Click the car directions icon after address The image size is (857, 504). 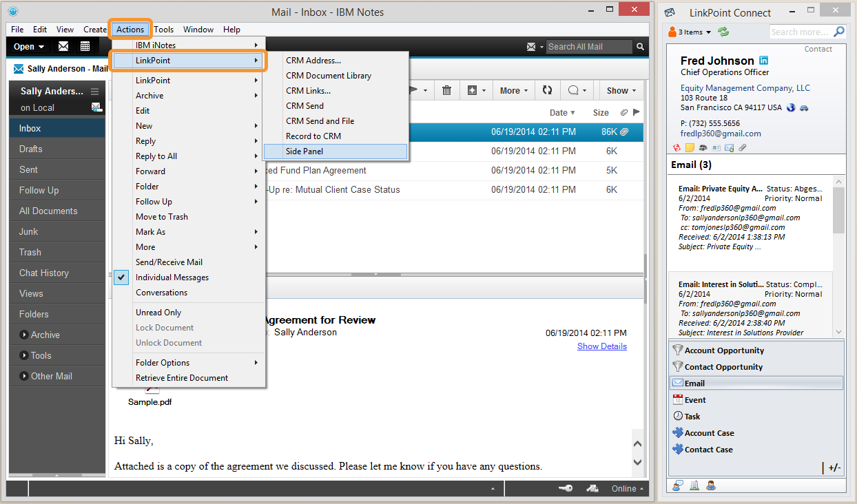point(803,107)
